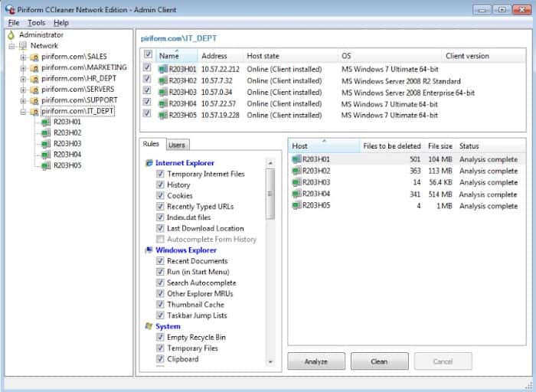The image size is (536, 392).
Task: Toggle the Cookies rule checkbox
Action: 160,195
